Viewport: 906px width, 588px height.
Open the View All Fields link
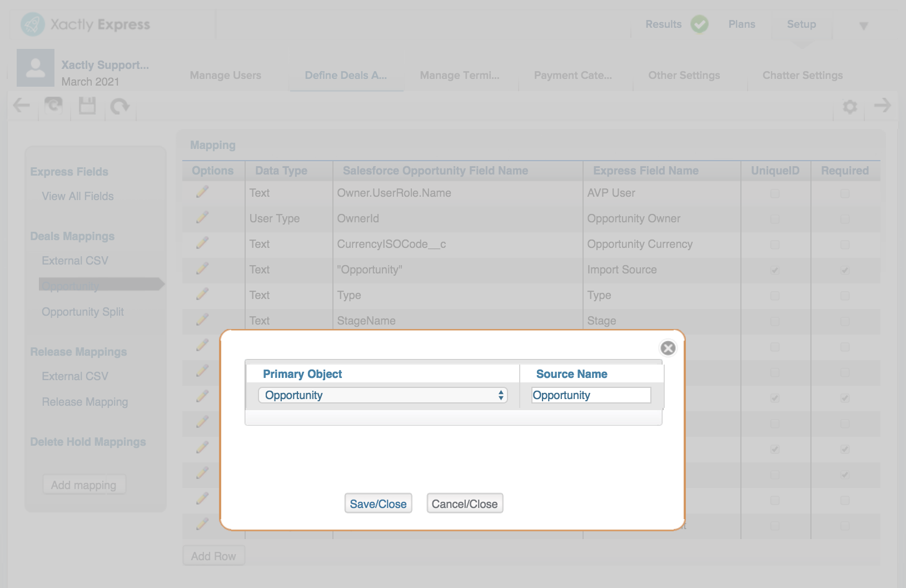click(78, 196)
